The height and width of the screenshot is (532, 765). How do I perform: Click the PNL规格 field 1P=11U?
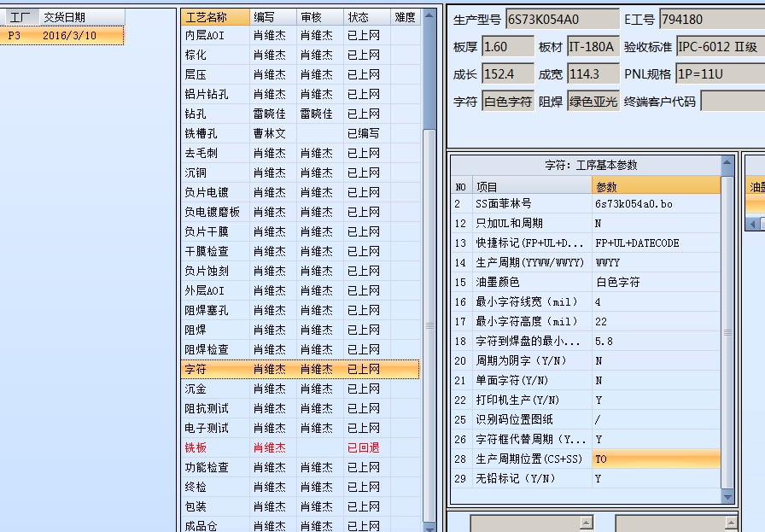point(720,74)
